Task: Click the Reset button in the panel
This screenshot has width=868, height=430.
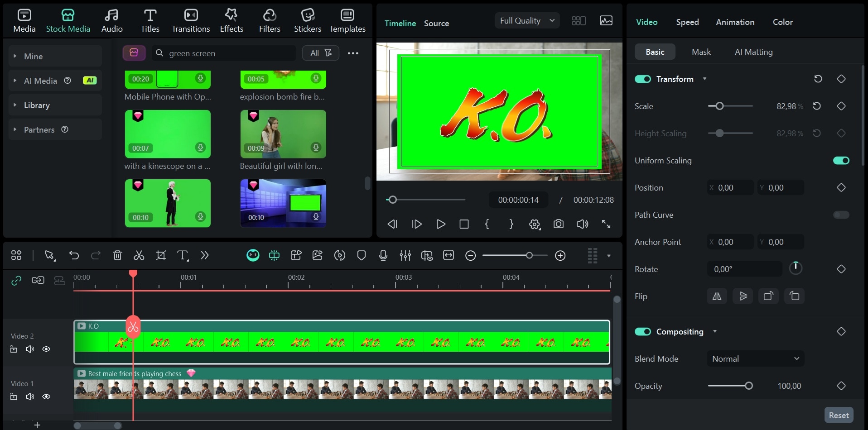Action: tap(838, 415)
